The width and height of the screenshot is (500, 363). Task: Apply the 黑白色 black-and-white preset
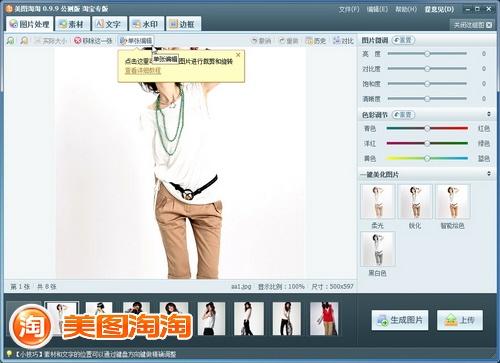378,249
